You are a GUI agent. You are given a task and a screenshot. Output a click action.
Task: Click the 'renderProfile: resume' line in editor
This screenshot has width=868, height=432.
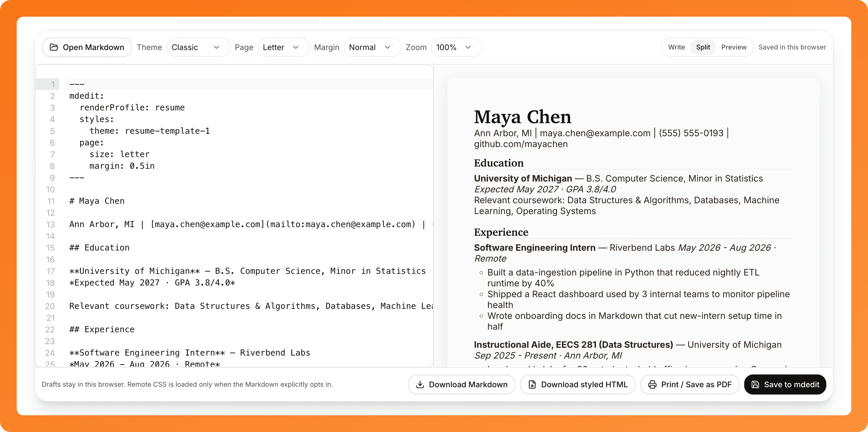coord(132,107)
